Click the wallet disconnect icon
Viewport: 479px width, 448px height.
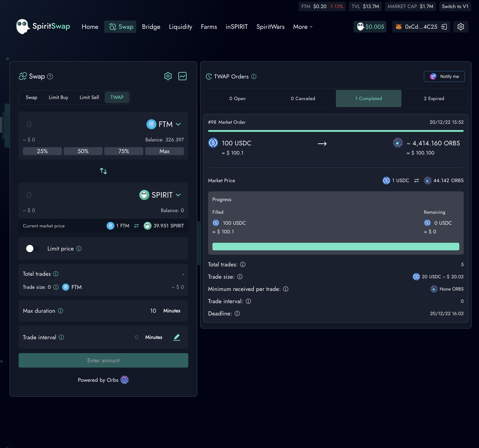[x=444, y=27]
